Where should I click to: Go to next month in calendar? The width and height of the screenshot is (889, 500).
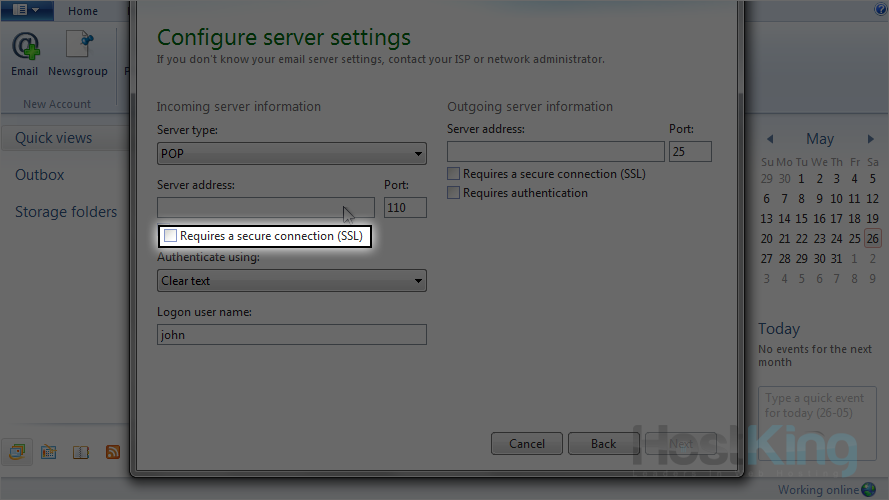pos(871,140)
